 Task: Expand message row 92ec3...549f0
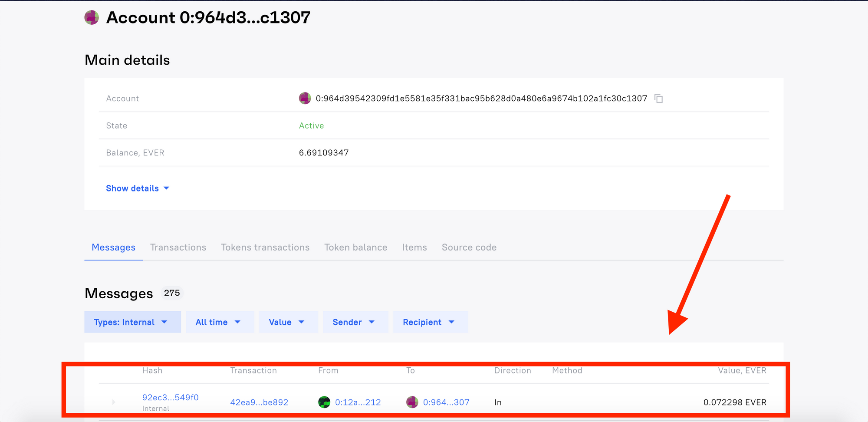click(x=114, y=402)
